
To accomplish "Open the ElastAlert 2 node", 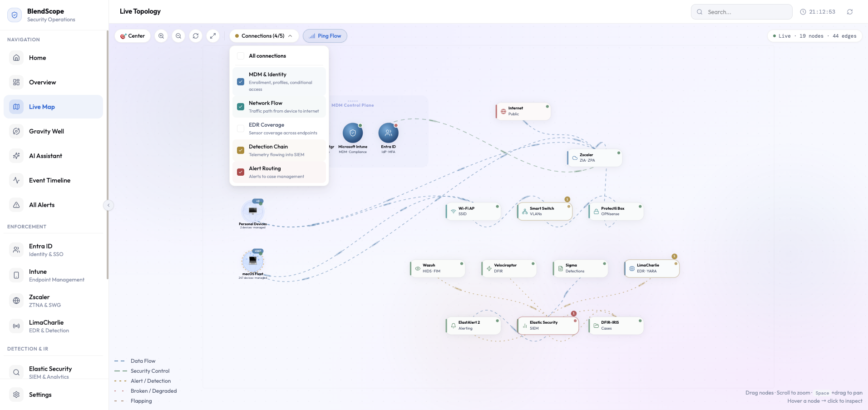I will 473,326.
